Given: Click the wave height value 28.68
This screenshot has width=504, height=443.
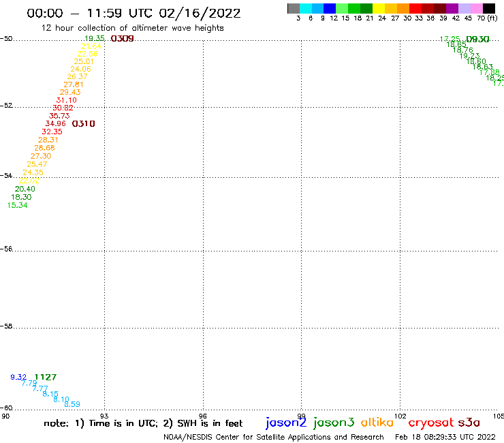Looking at the screenshot, I should (45, 148).
